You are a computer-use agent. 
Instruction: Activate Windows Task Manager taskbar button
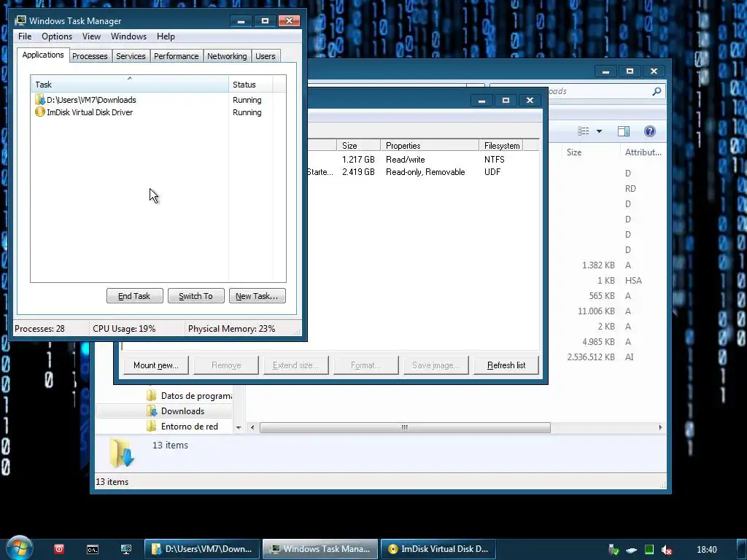[x=320, y=549]
